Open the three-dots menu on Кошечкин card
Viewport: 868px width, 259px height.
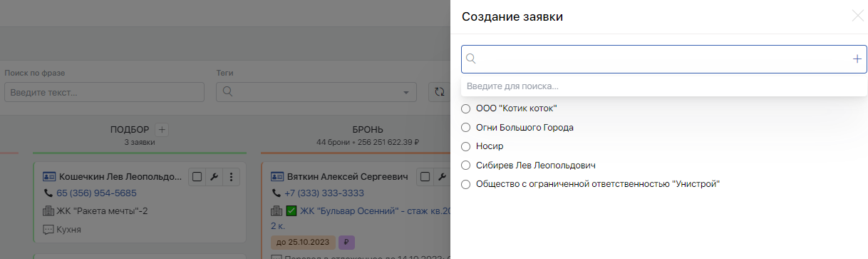click(x=230, y=177)
